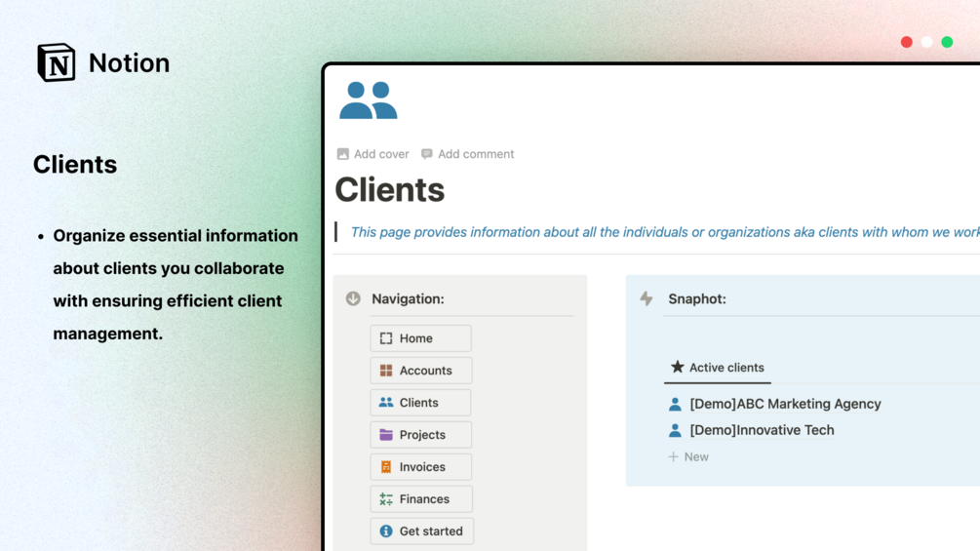The width and height of the screenshot is (980, 551).
Task: Click the Organize essential information bullet text
Action: click(x=176, y=284)
